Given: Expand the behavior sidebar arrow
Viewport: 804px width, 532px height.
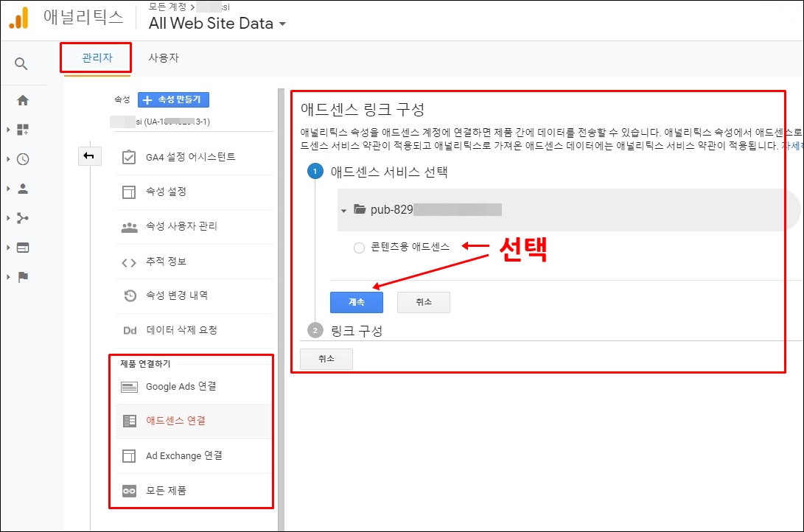Looking at the screenshot, I should [8, 248].
